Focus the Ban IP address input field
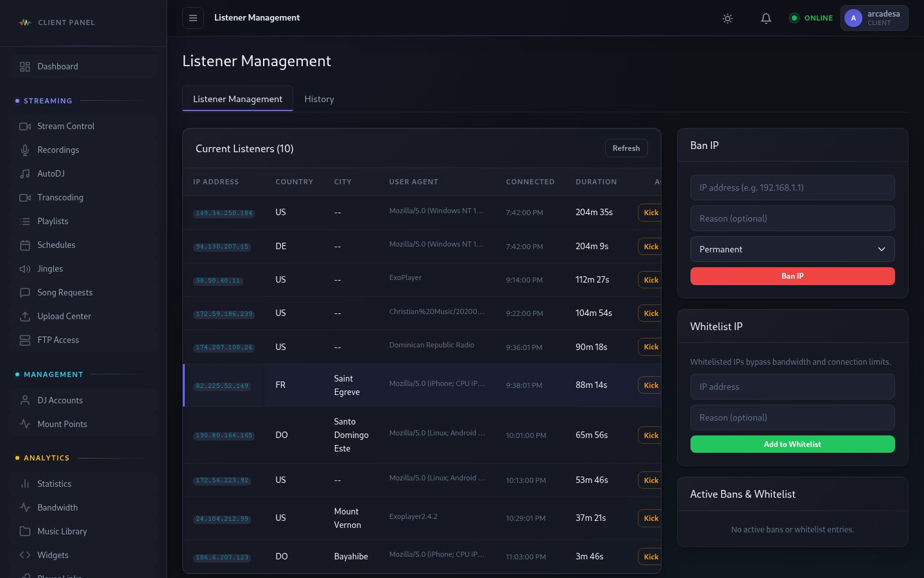This screenshot has width=924, height=578. (x=792, y=188)
